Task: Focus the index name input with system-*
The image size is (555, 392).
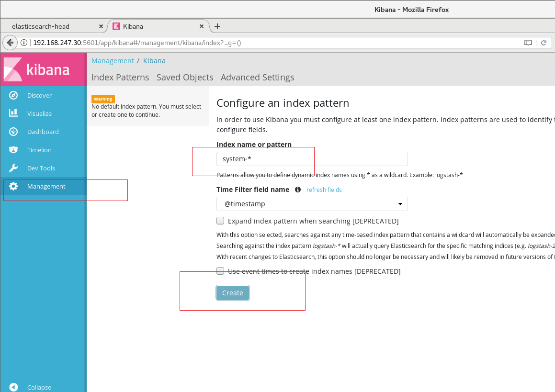Action: click(312, 159)
